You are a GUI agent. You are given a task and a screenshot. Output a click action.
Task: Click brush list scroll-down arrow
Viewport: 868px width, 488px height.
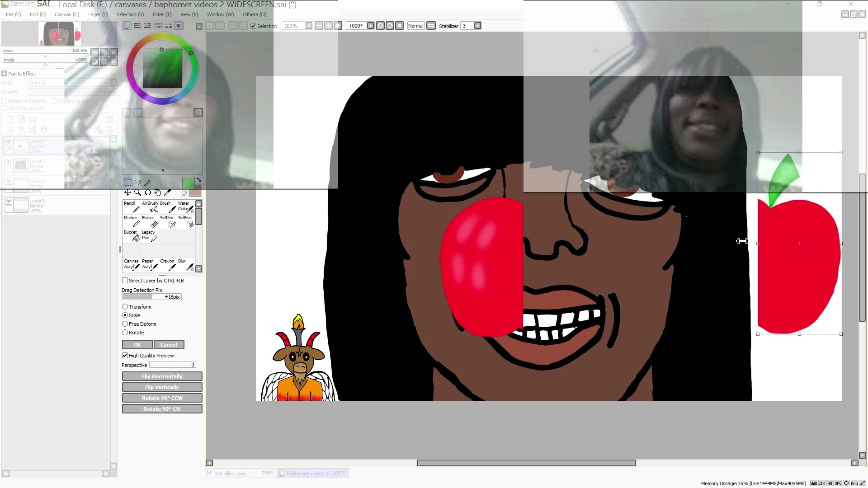198,269
